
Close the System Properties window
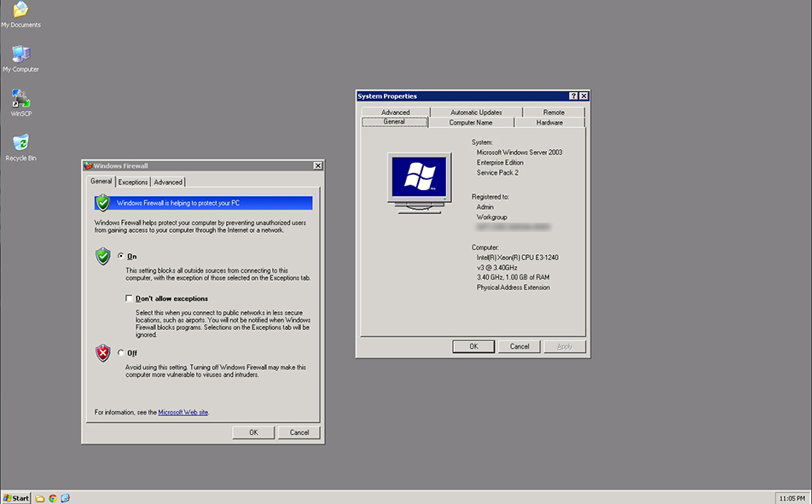pyautogui.click(x=583, y=96)
